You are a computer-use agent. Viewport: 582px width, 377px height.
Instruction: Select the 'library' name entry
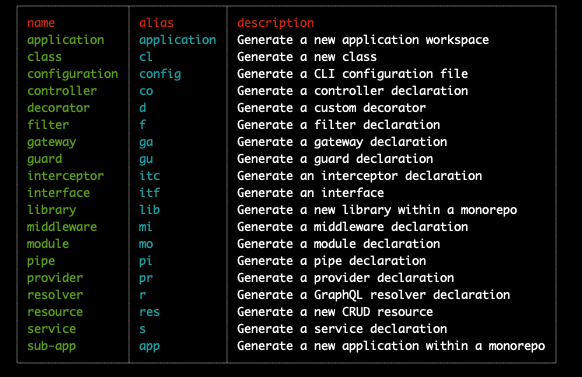point(52,210)
